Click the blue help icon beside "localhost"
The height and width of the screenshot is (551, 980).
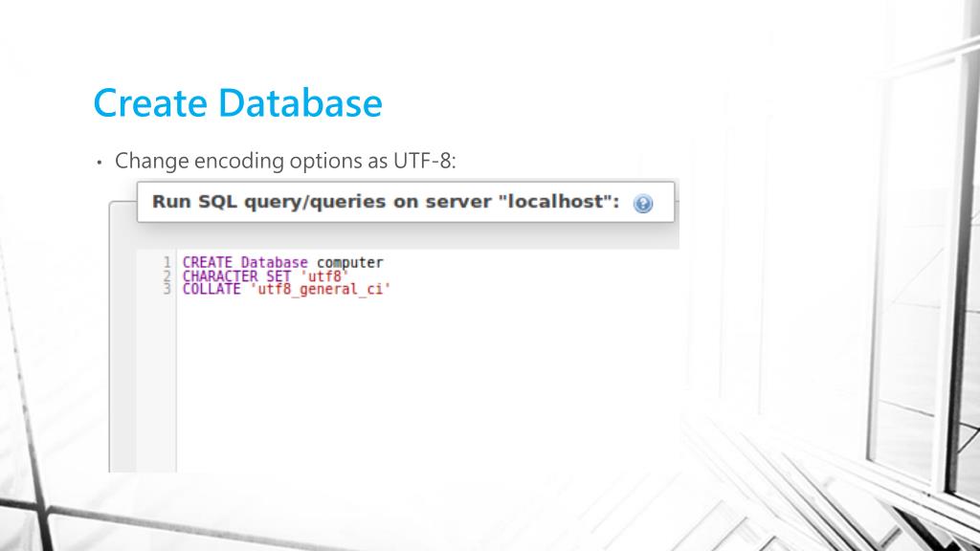[642, 204]
